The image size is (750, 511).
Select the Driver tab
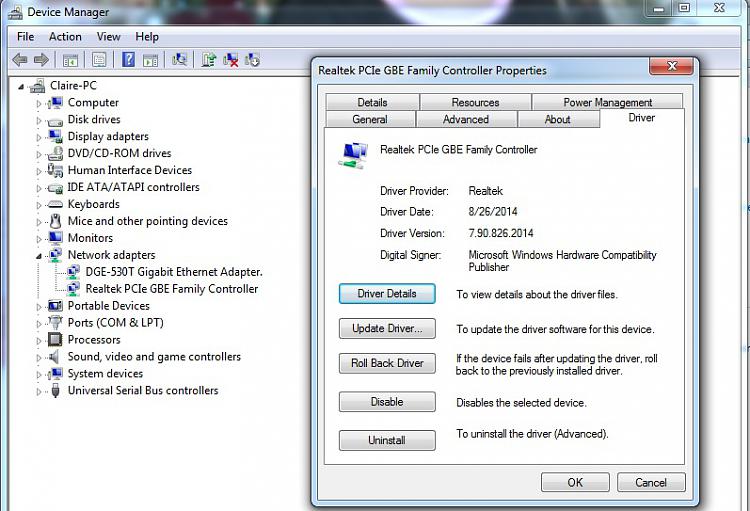[x=641, y=118]
